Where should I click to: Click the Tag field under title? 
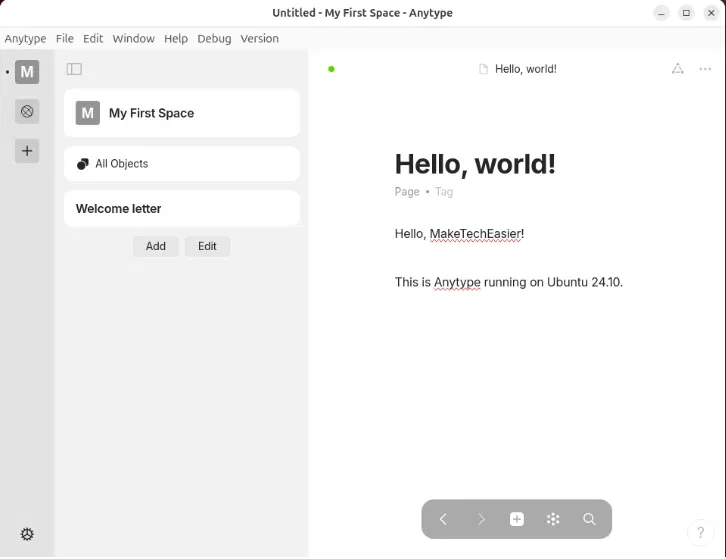pos(444,191)
